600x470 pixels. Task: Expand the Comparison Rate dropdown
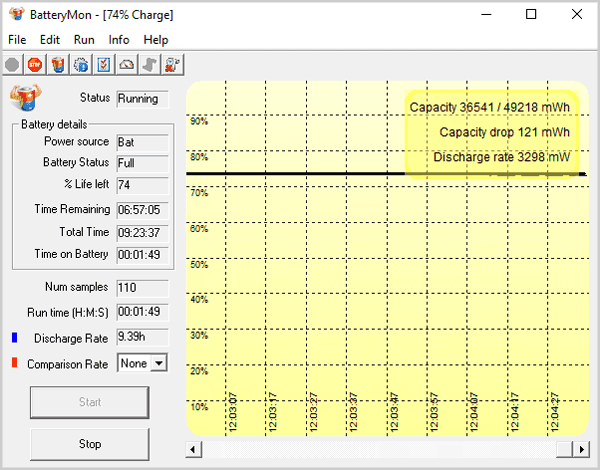point(159,363)
